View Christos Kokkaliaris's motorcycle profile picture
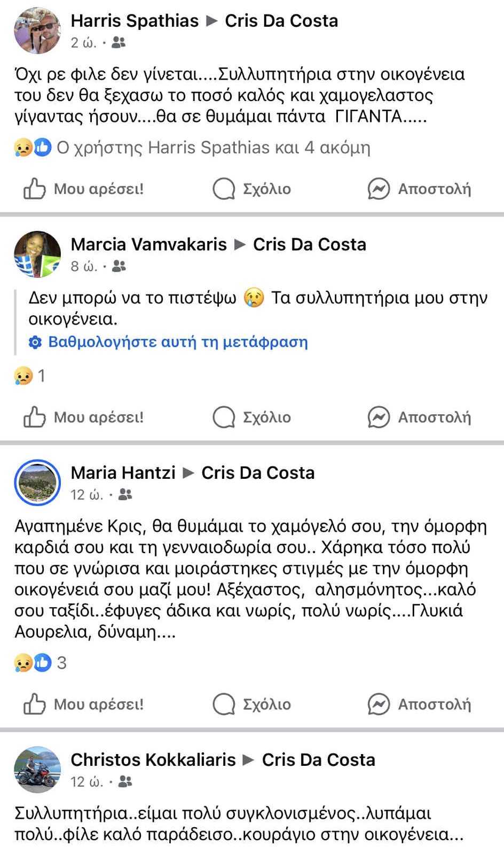This screenshot has height=854, width=504. point(37,770)
